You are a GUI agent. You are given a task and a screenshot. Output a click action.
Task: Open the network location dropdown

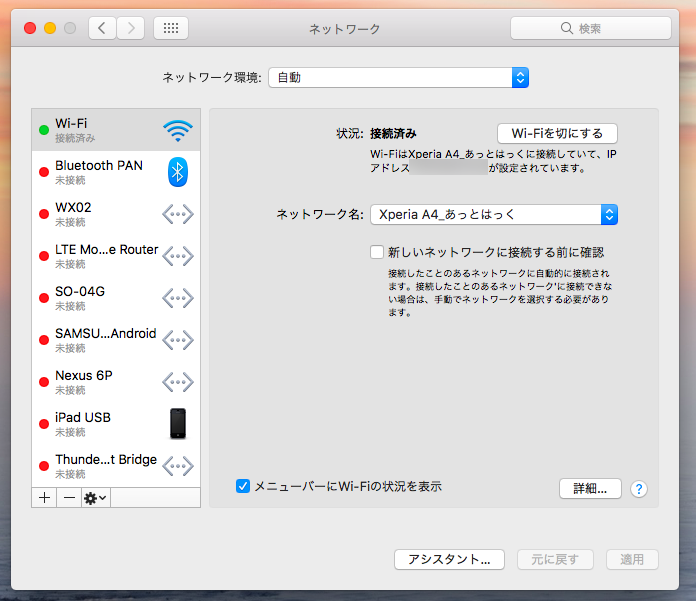[x=398, y=77]
